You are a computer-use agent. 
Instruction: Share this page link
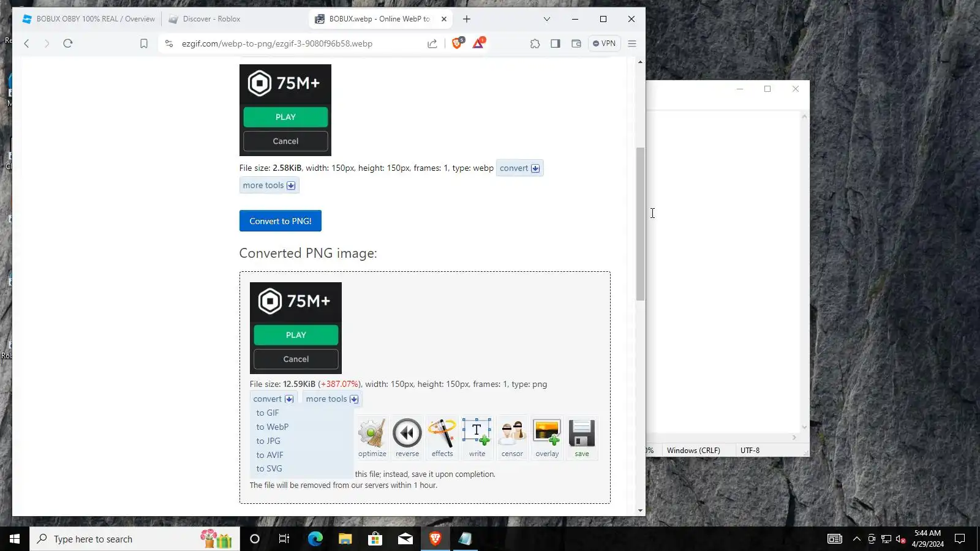coord(432,43)
